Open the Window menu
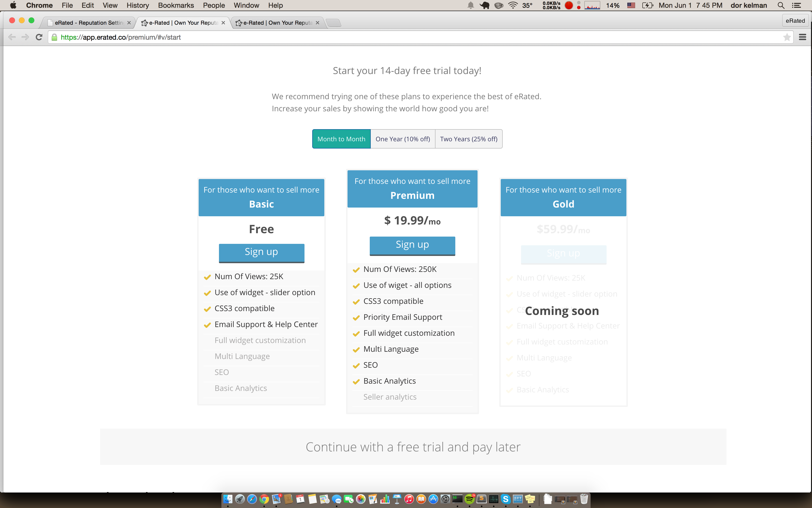This screenshot has width=812, height=508. tap(246, 5)
